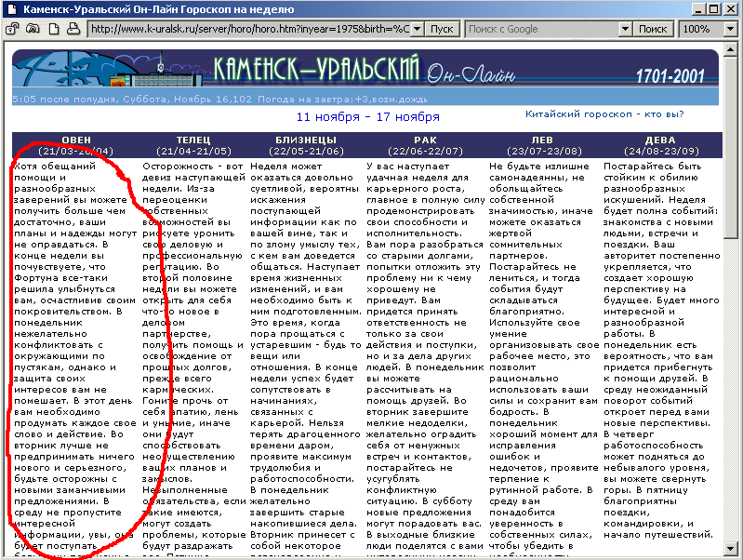Viewport: 743px width, 560px height.
Task: Click the date and weather status line
Action: click(x=219, y=100)
